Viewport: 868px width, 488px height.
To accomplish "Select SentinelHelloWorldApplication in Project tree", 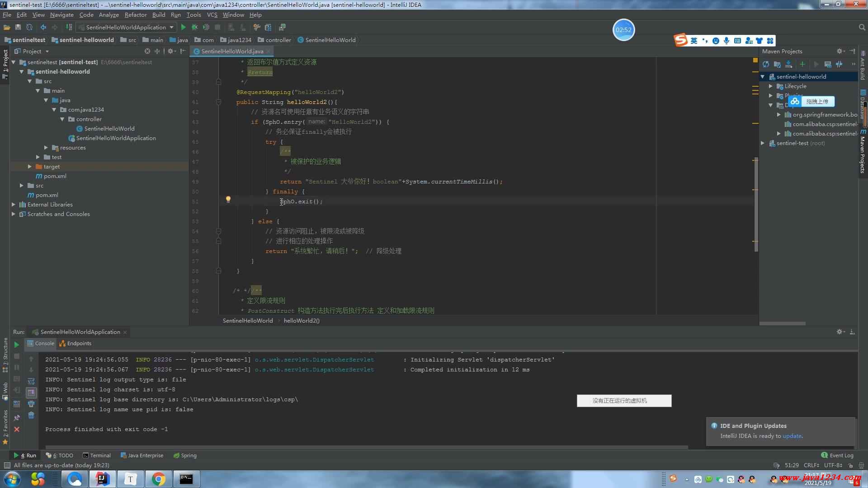I will (x=112, y=138).
